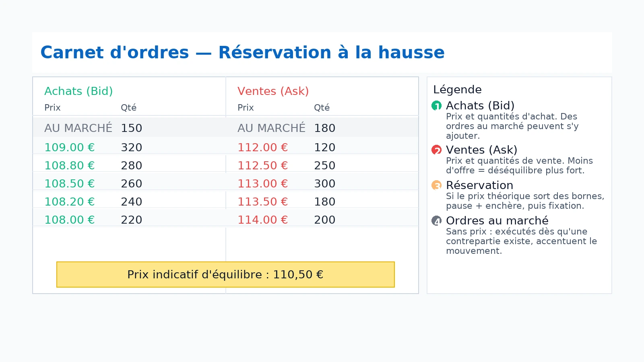Click the bid price 109.00 €
Image resolution: width=644 pixels, height=362 pixels.
click(69, 148)
